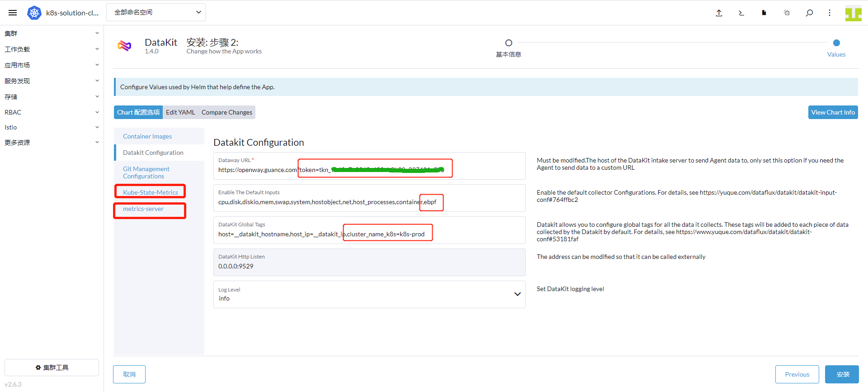Click the View Chart Info button
The width and height of the screenshot is (868, 392).
point(833,112)
